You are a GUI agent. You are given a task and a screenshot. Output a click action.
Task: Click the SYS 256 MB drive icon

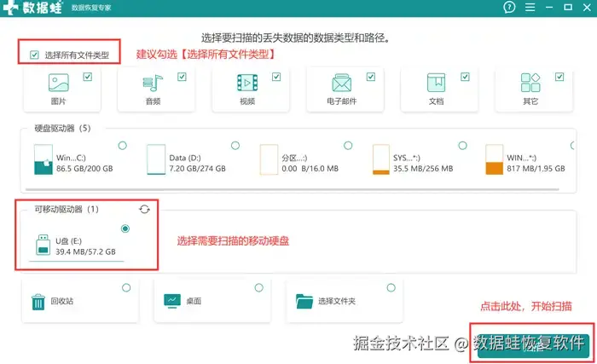(x=381, y=159)
